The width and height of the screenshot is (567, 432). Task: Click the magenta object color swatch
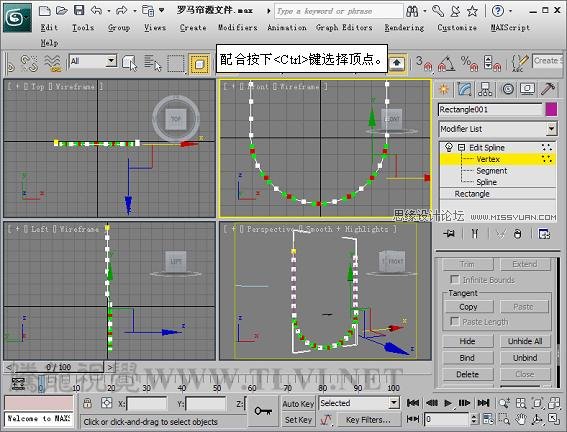point(551,109)
